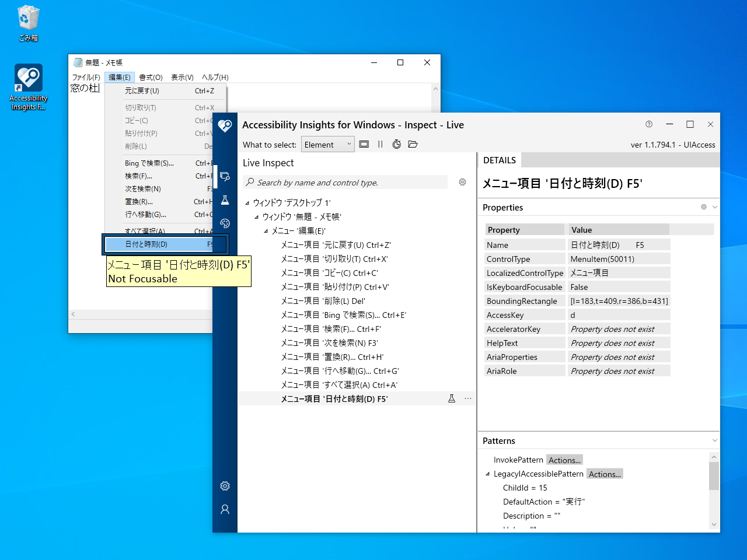Switch to Tests view using beaker icon
Viewport: 747px width, 560px height.
tap(225, 200)
